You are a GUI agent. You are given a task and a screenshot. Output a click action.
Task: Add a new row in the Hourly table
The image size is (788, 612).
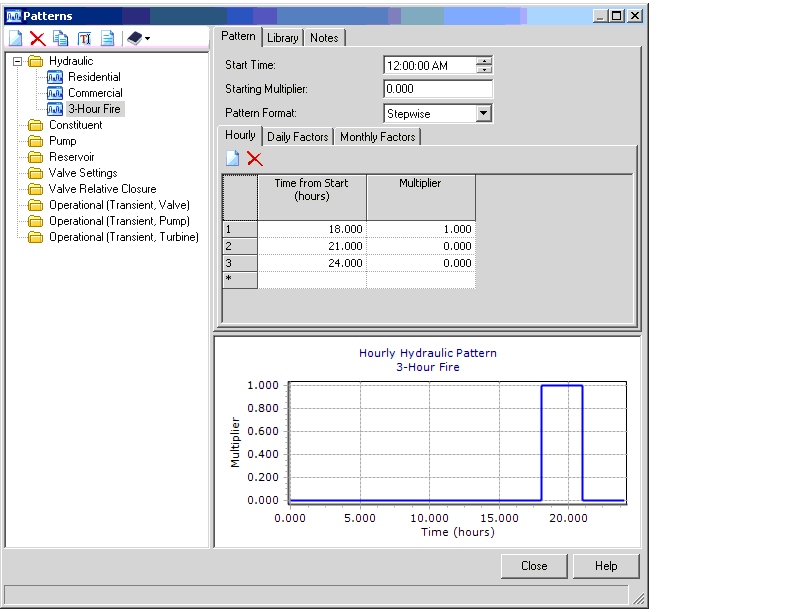pos(232,158)
